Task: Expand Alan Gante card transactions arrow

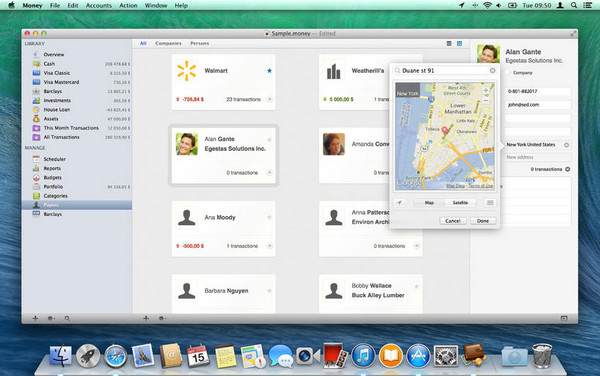Action: click(269, 173)
